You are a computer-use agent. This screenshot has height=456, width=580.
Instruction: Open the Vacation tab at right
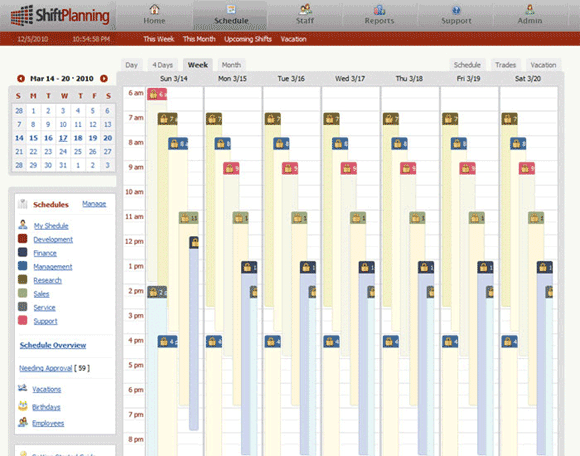click(x=543, y=65)
